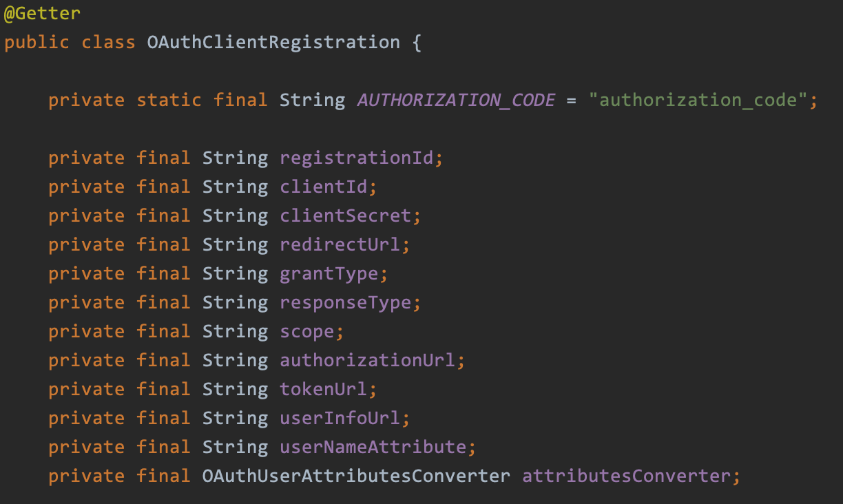Click the userInfoUrl field name
843x504 pixels.
point(340,419)
